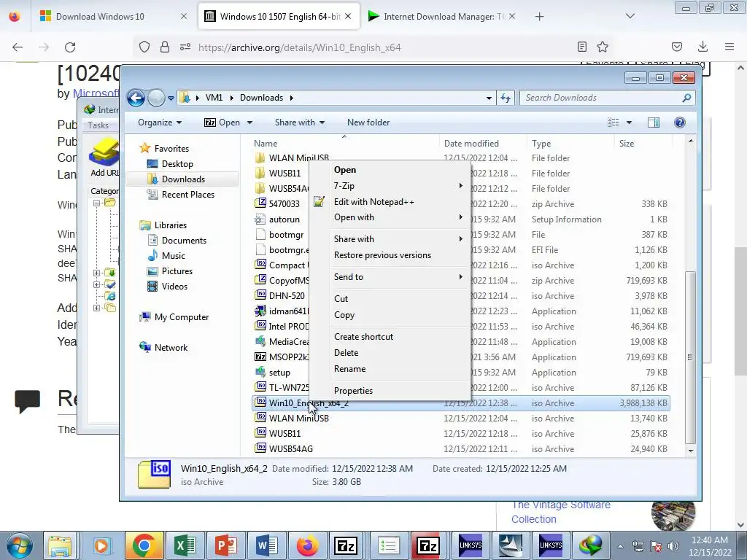This screenshot has width=747, height=560.
Task: Open Network in navigation pane
Action: click(171, 348)
